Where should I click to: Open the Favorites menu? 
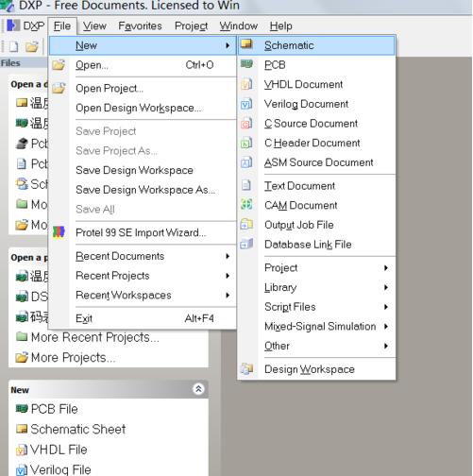pos(140,25)
